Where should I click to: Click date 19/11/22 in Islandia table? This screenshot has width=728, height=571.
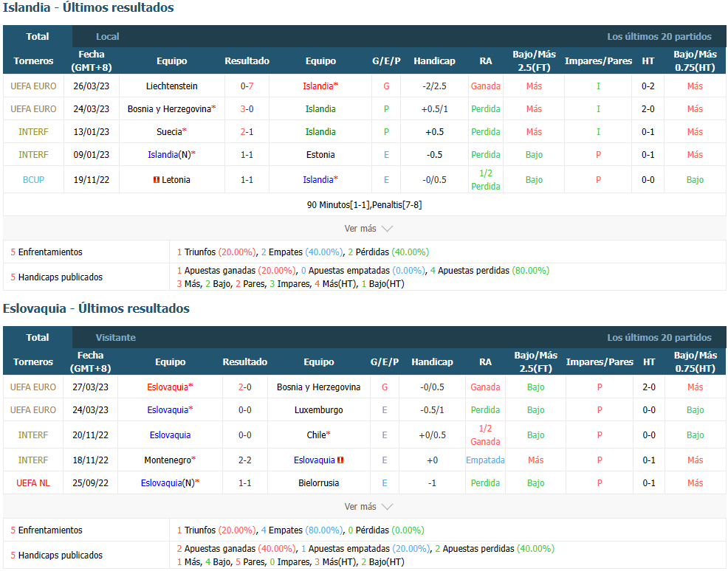(92, 179)
